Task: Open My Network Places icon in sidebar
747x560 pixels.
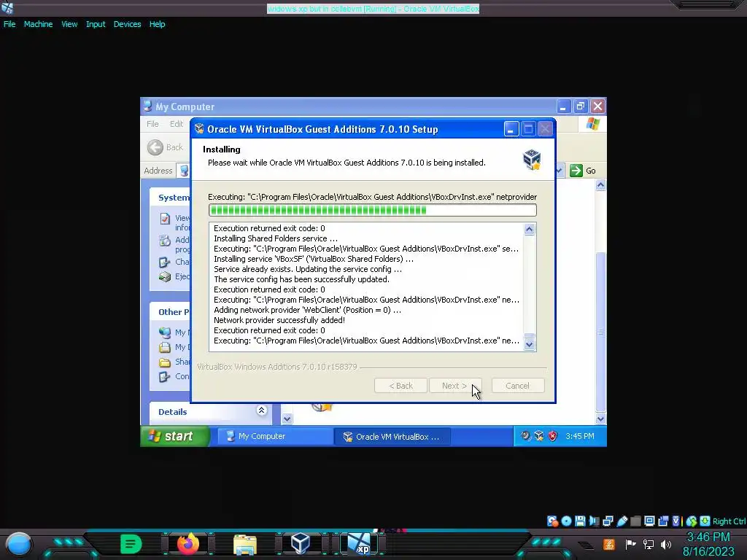Action: click(x=165, y=332)
